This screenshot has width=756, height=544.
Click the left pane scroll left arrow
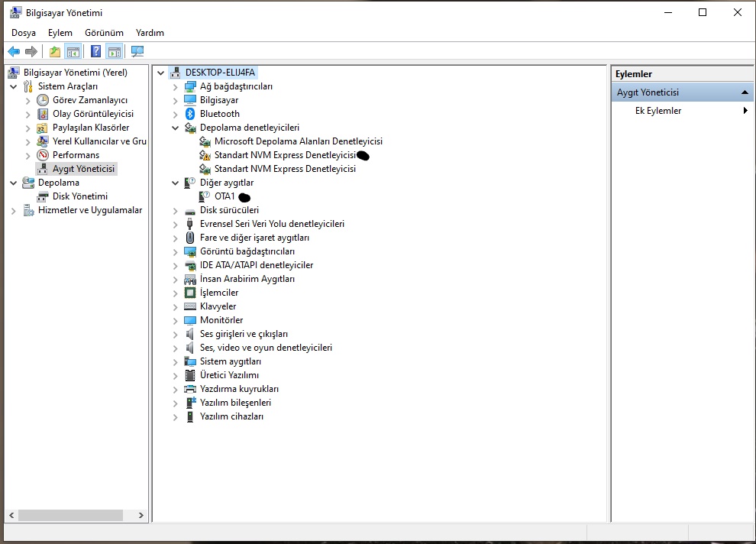coord(11,515)
